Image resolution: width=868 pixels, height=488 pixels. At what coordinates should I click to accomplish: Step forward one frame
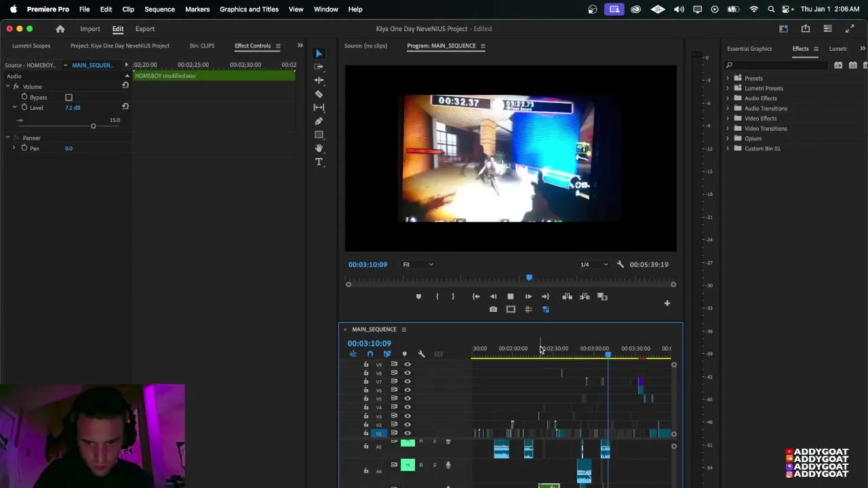tap(528, 296)
